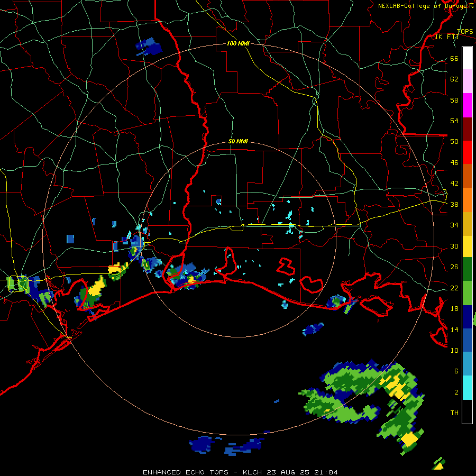Select the gold band in the legend
Image resolution: width=476 pixels, height=476 pixels.
pyautogui.click(x=467, y=224)
